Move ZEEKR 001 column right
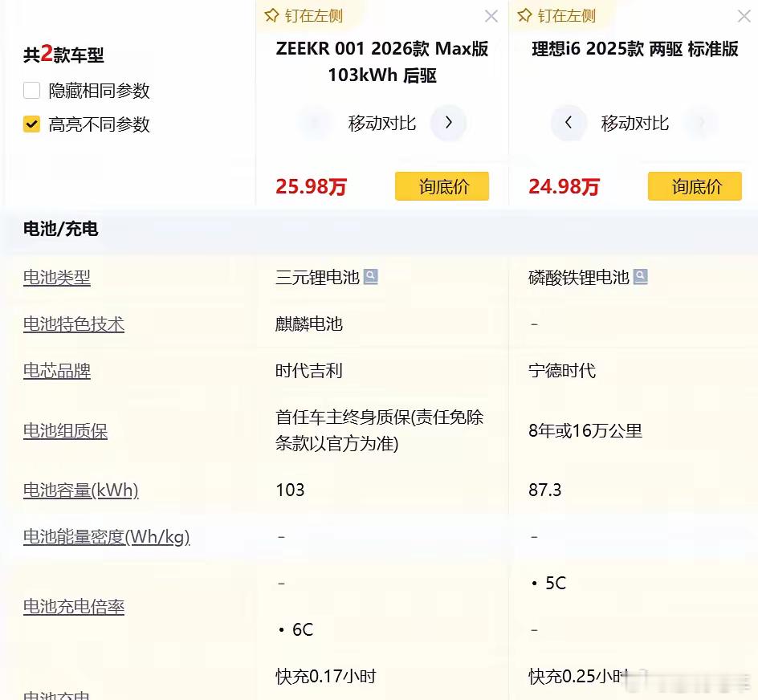This screenshot has width=758, height=700. tap(449, 123)
